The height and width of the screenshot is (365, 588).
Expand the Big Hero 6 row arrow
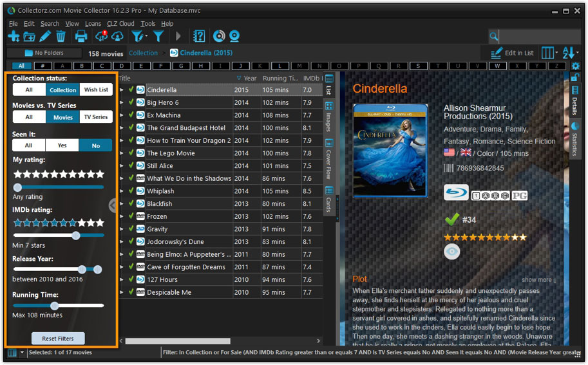coord(122,103)
